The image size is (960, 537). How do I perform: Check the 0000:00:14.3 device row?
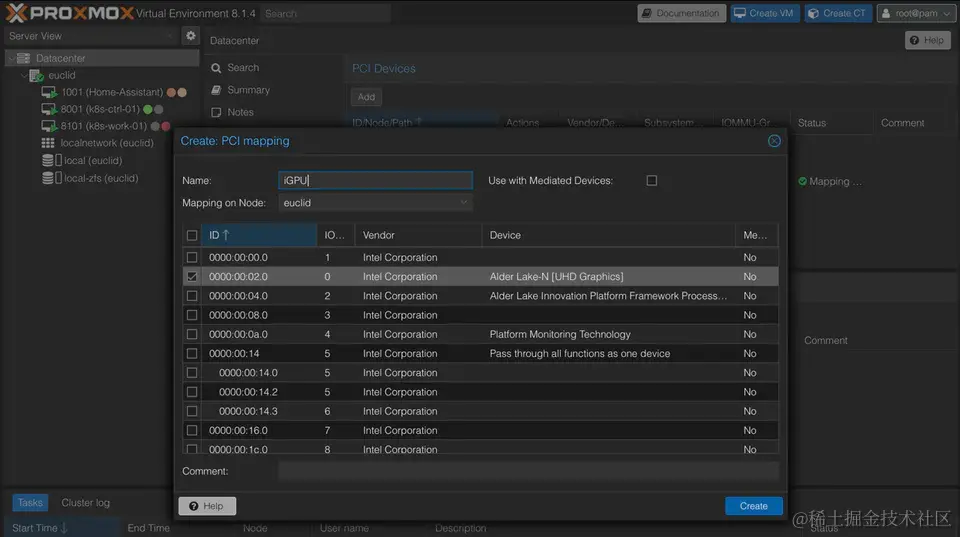192,411
